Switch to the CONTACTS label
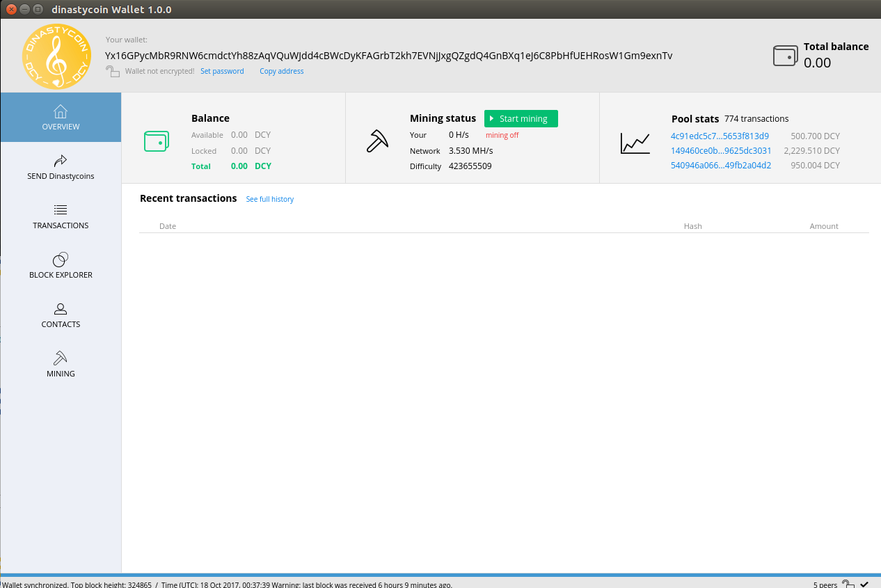The width and height of the screenshot is (881, 588). pyautogui.click(x=61, y=324)
